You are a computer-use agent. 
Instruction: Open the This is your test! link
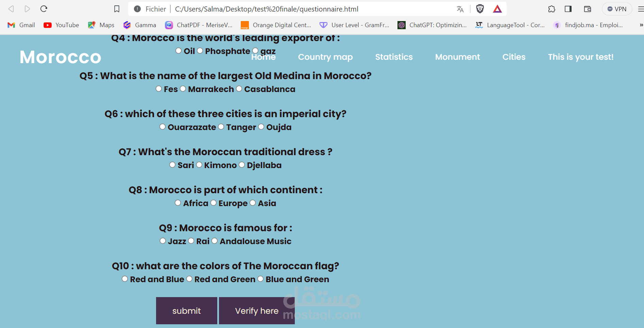(581, 57)
